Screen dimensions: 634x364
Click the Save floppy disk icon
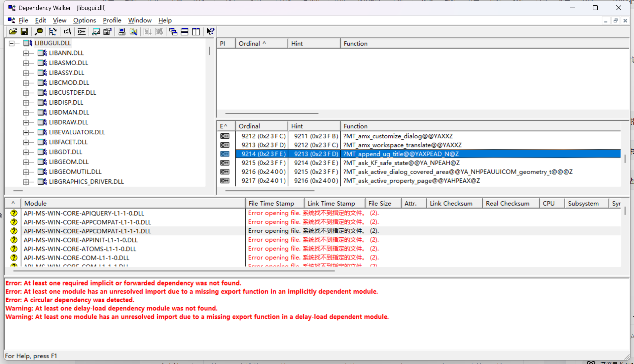pyautogui.click(x=24, y=32)
